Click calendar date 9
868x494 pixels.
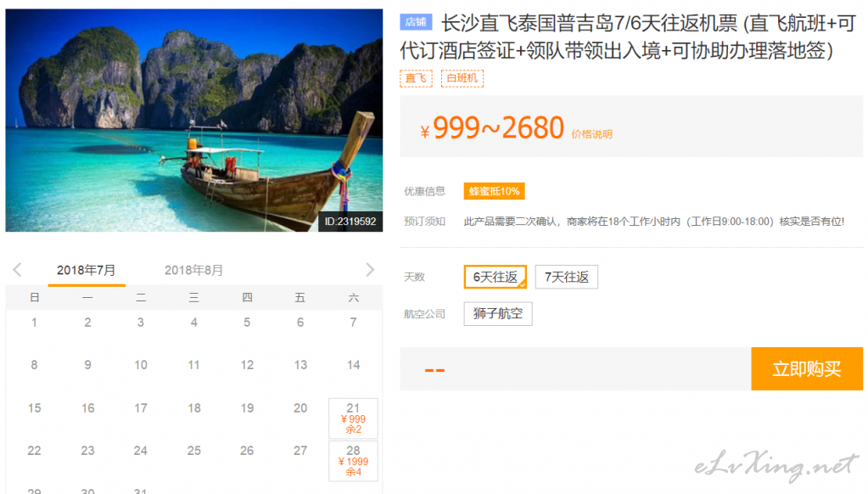[x=87, y=365]
